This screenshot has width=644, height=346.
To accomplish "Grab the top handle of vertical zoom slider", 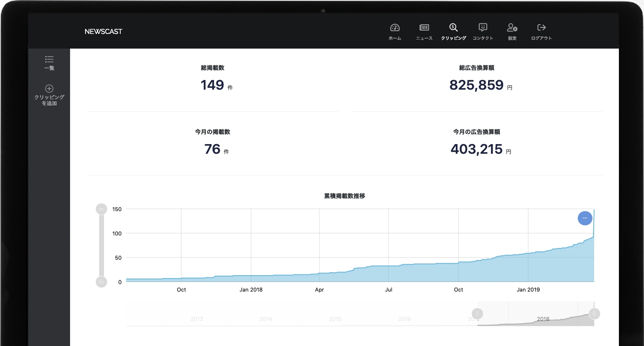I will tap(101, 209).
